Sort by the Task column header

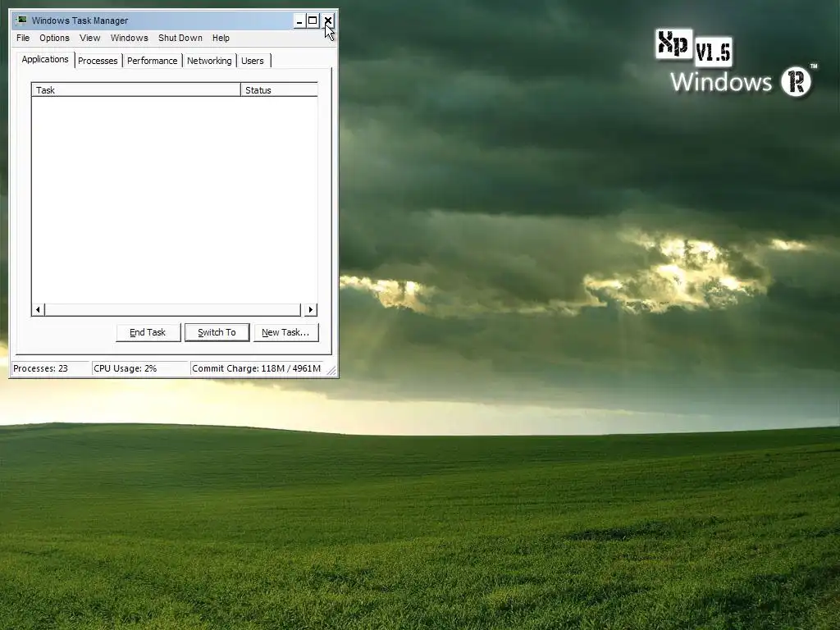136,90
